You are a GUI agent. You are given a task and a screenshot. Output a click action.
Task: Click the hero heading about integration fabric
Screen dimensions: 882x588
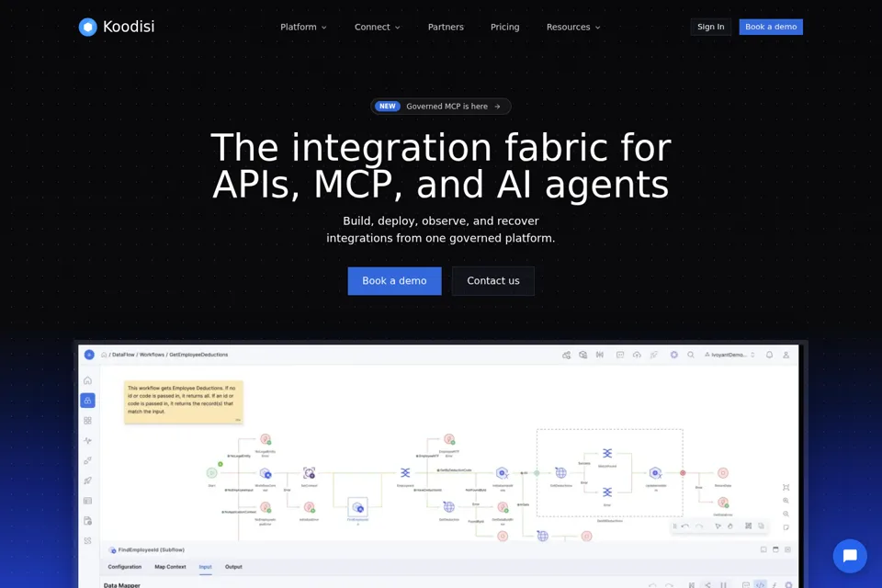440,165
